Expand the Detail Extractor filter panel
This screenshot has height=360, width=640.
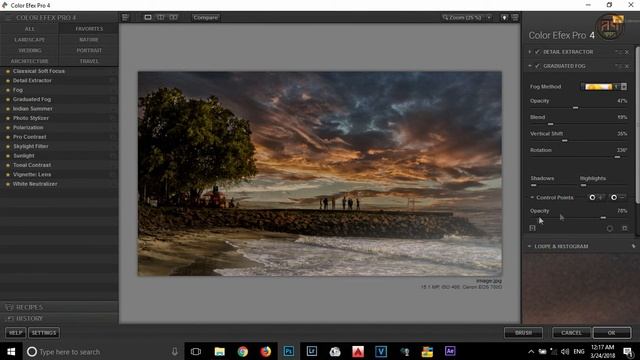click(530, 52)
